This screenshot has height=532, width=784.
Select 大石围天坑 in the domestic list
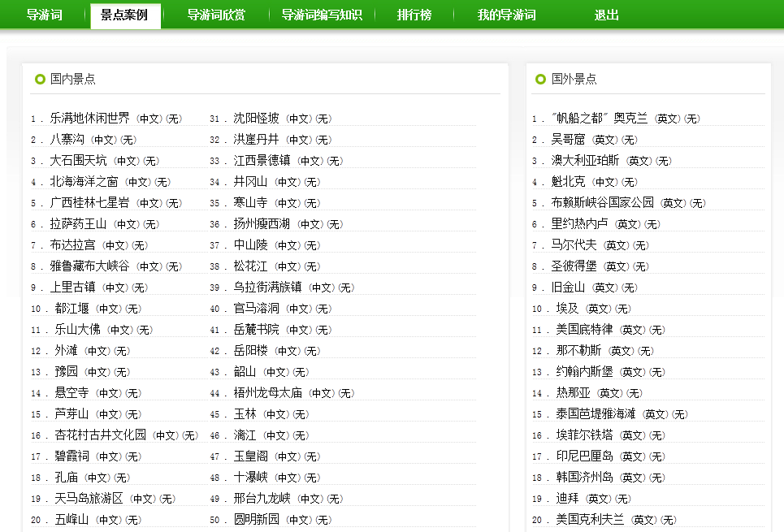tap(78, 161)
